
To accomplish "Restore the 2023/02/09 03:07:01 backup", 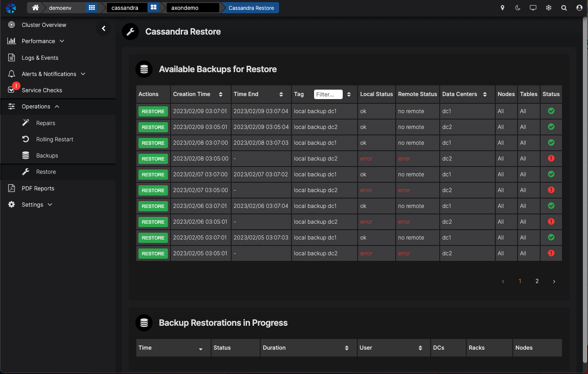I will point(153,111).
